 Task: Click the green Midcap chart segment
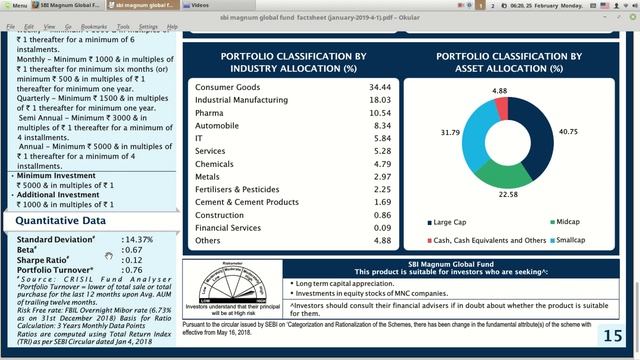[504, 175]
